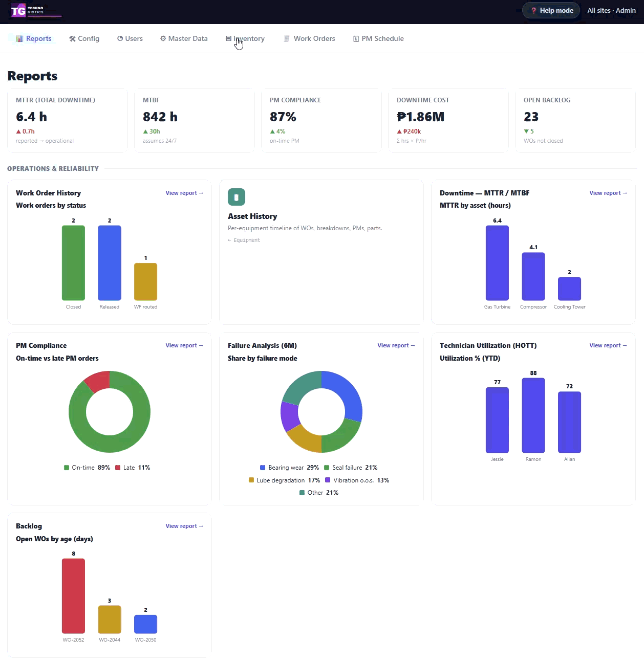Screen dimensions: 644x662
Task: View report for Failure Analysis (6M)
Action: point(396,345)
